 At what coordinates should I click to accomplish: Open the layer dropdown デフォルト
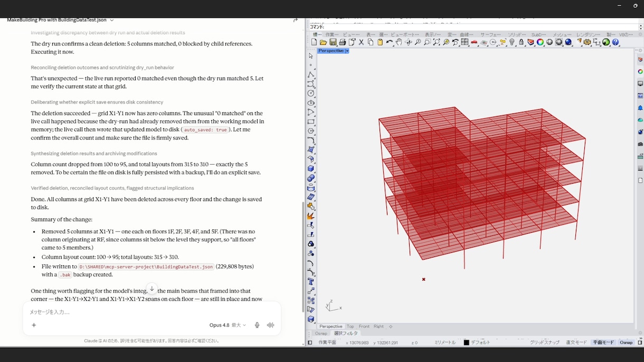coord(480,342)
